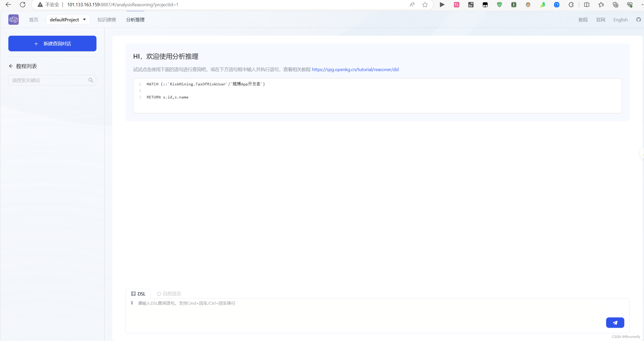The image size is (644, 341).
Task: Click the English language toggle
Action: pos(620,20)
